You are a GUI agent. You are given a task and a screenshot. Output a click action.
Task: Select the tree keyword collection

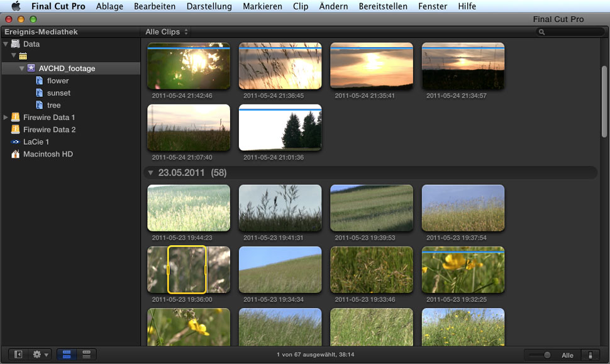[x=54, y=106]
